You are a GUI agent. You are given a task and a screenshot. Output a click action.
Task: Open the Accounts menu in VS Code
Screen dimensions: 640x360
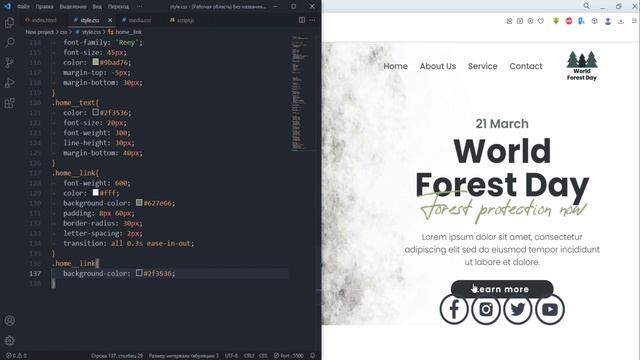tap(9, 321)
